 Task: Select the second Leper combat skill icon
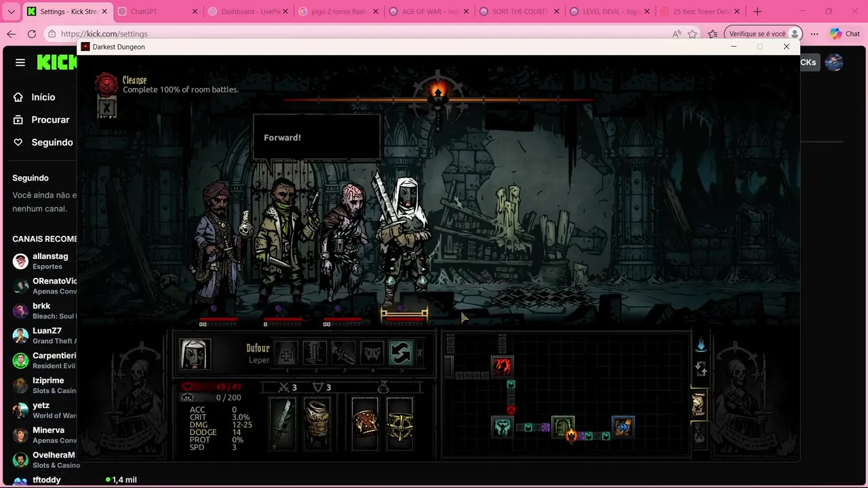pos(315,354)
